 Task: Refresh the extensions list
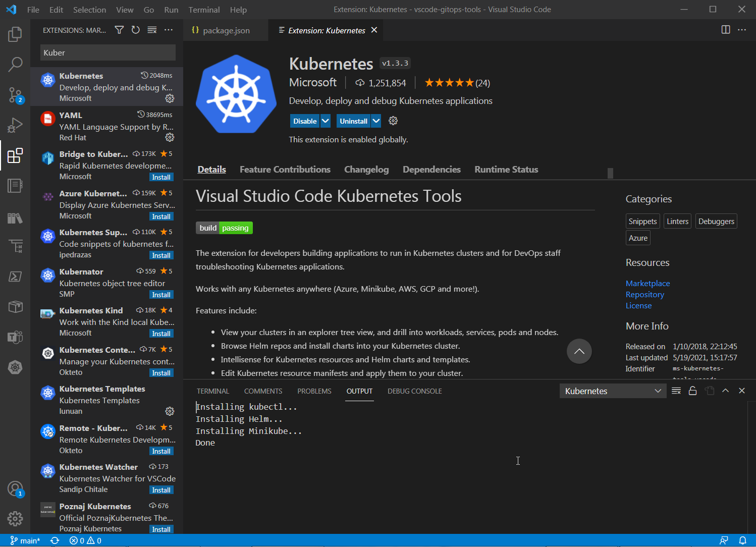(135, 30)
